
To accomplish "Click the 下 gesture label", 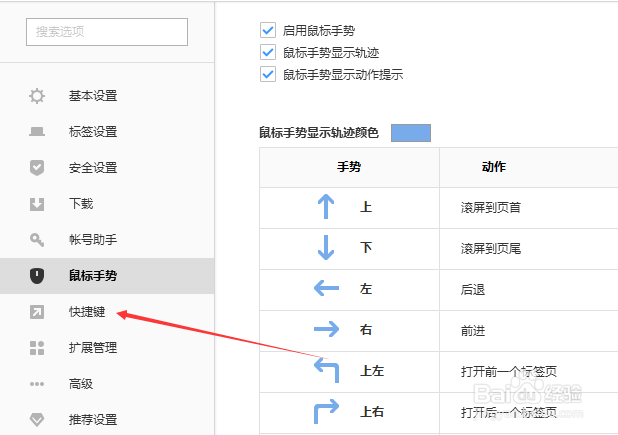I will click(366, 248).
